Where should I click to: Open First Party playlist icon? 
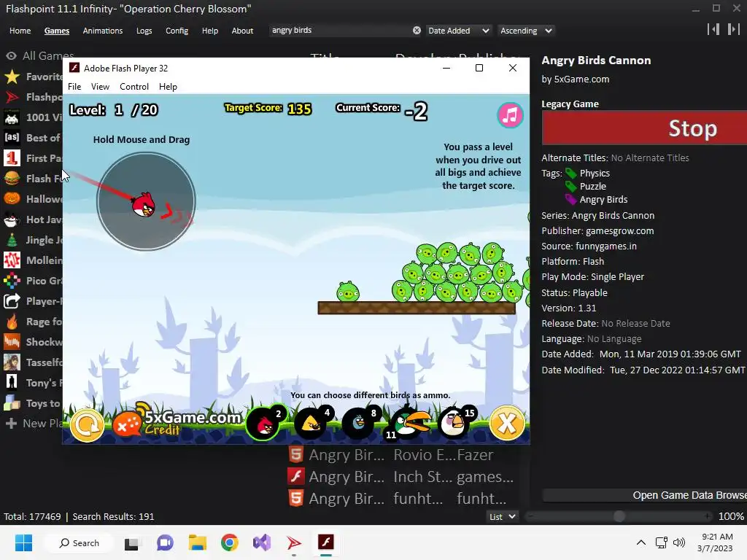click(12, 158)
